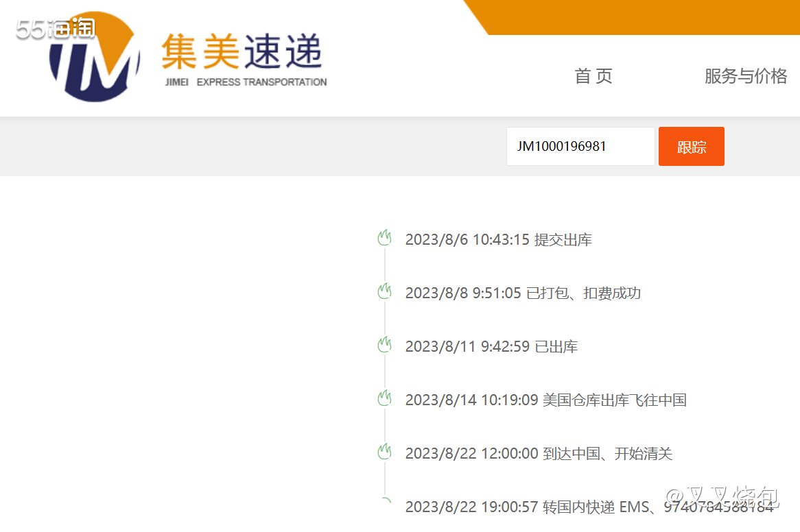Click the flame icon beside 提交出库 event

[384, 237]
